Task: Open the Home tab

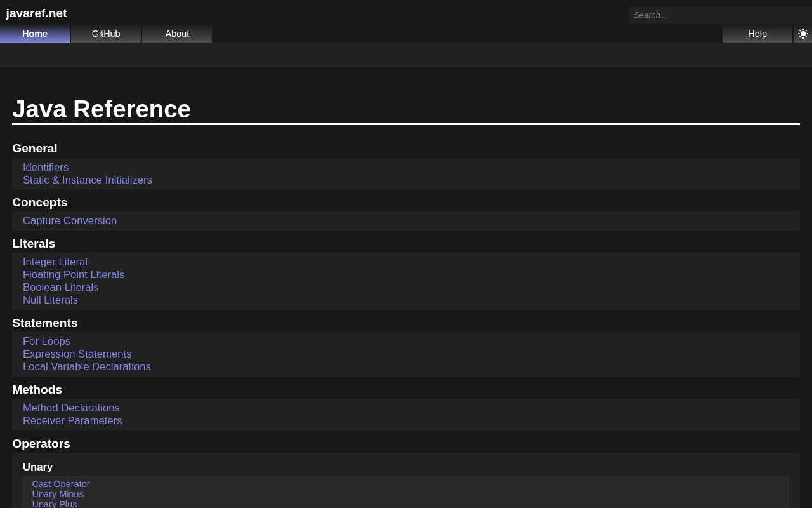Action: point(35,34)
